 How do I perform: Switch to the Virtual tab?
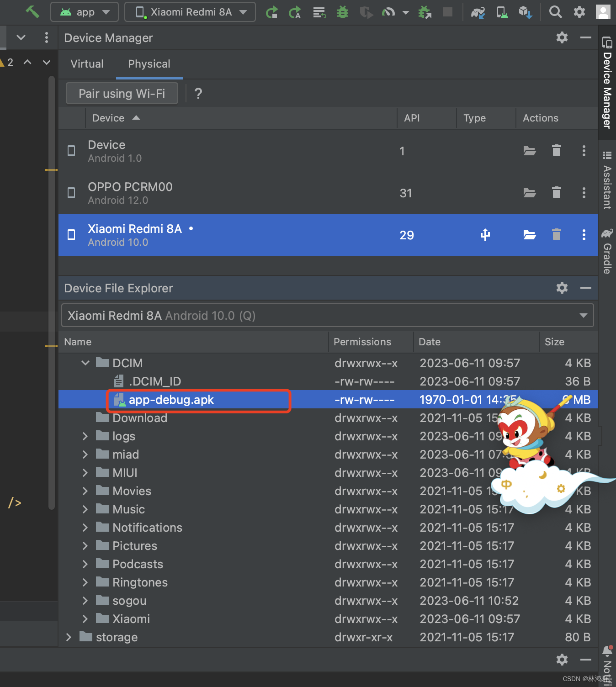pyautogui.click(x=87, y=64)
